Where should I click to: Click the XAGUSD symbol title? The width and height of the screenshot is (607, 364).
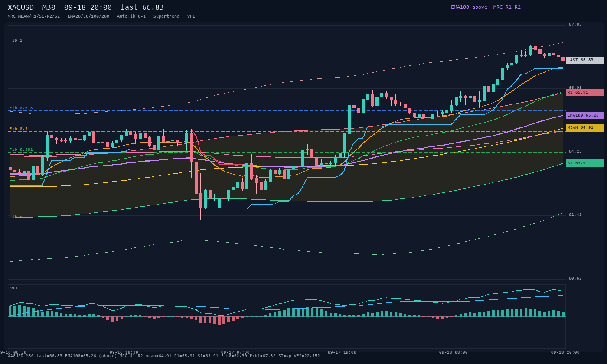(21, 7)
